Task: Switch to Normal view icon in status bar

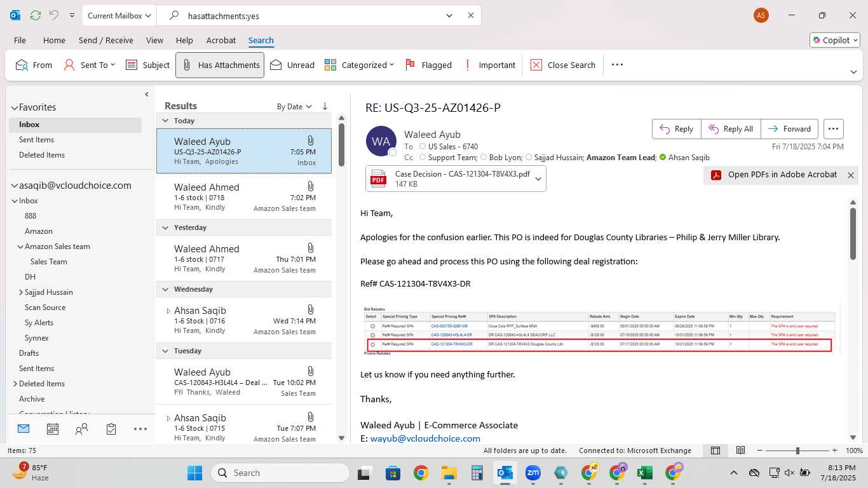Action: point(715,451)
